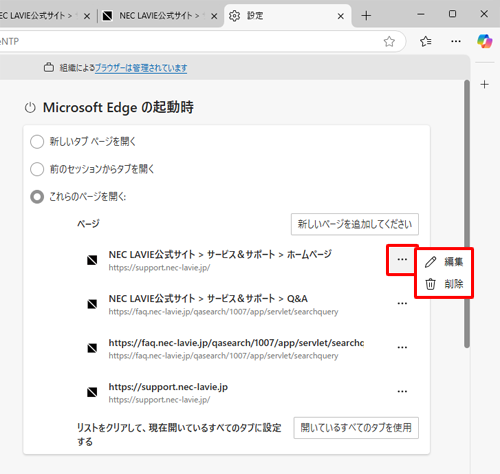Click the ページ list label
The height and width of the screenshot is (474, 500).
pos(88,224)
